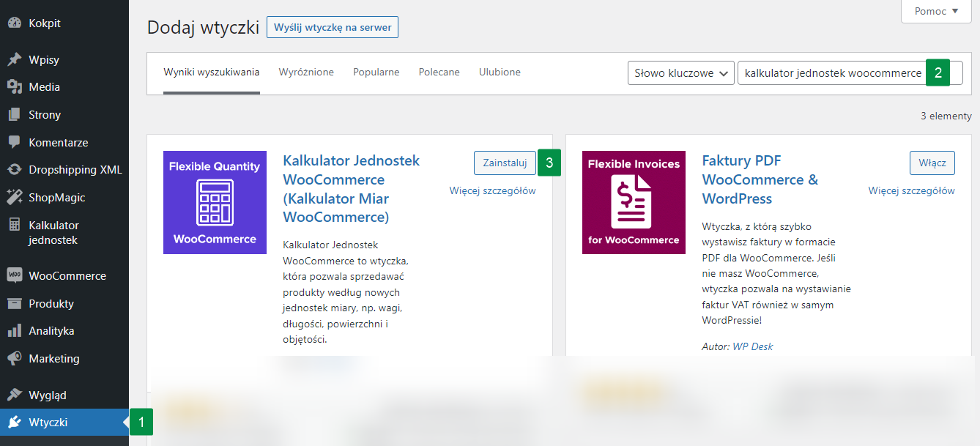Switch to Popularne tab
The height and width of the screenshot is (446, 980).
coord(376,73)
